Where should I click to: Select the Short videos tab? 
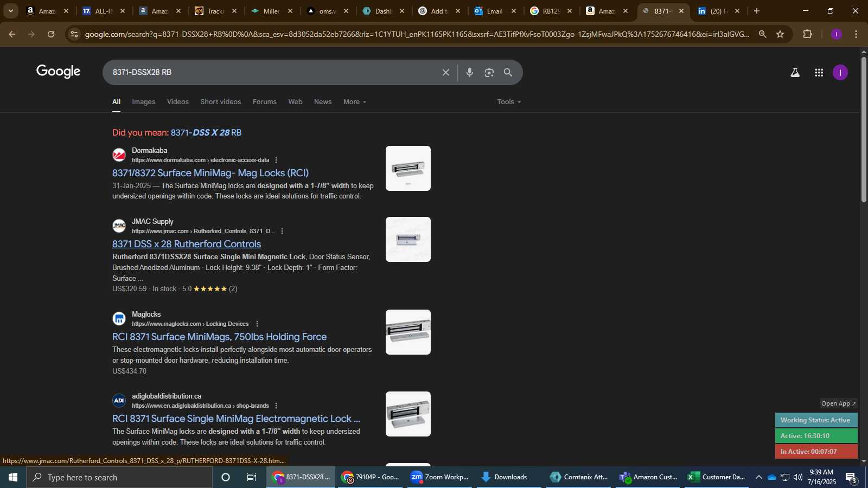point(221,102)
